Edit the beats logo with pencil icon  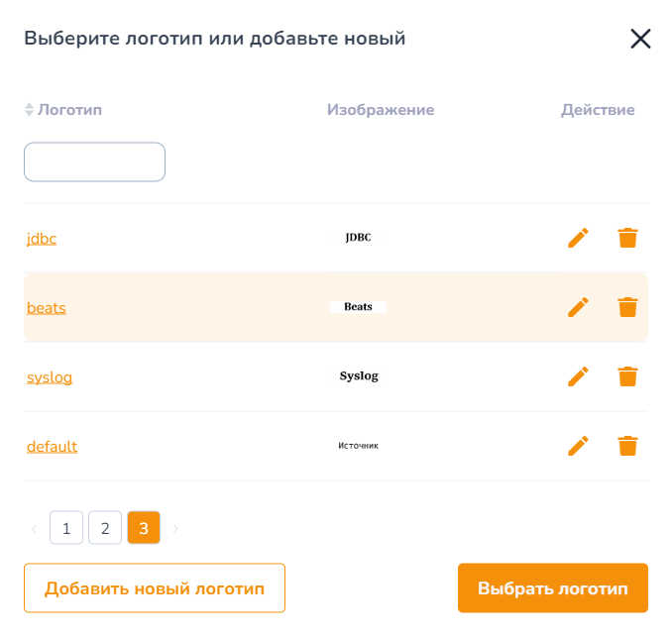click(578, 307)
